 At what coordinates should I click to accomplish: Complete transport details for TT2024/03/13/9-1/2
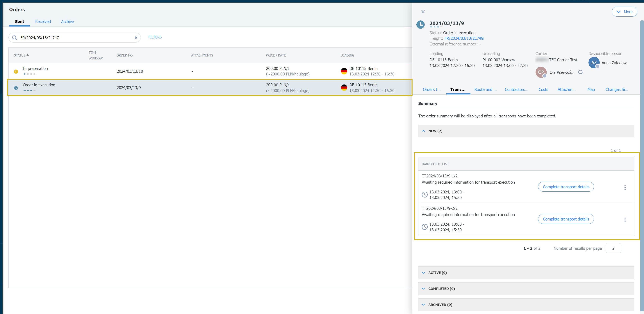[566, 187]
